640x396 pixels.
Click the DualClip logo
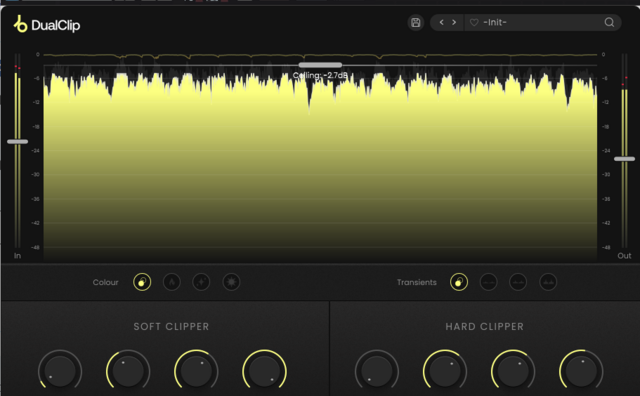point(47,24)
